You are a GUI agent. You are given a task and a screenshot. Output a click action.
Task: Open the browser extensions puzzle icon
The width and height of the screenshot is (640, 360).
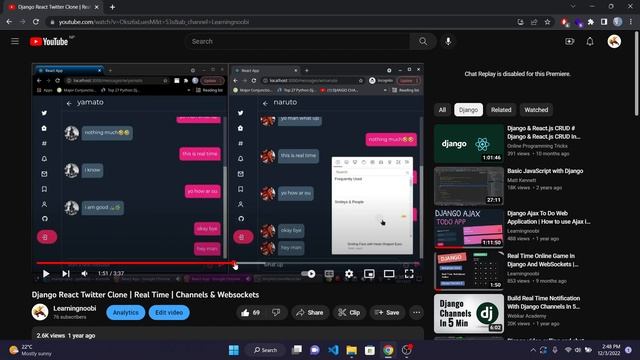tap(591, 22)
